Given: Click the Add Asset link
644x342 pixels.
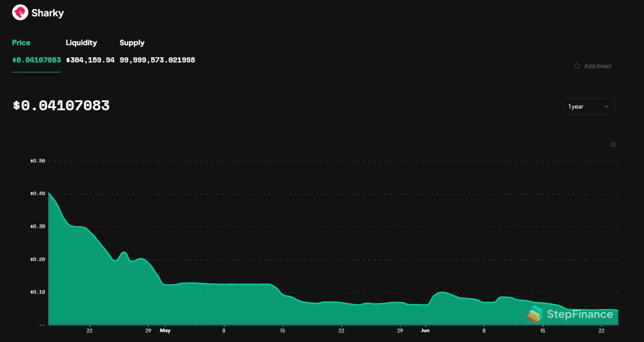Looking at the screenshot, I should [598, 65].
